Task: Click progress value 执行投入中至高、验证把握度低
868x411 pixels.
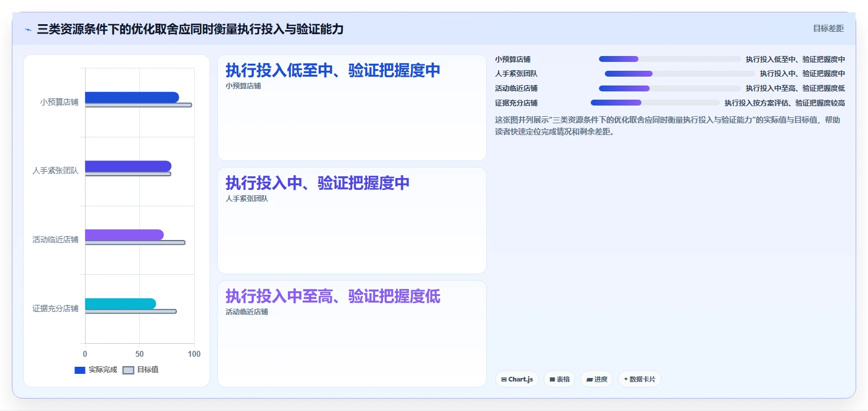Action: (x=795, y=88)
